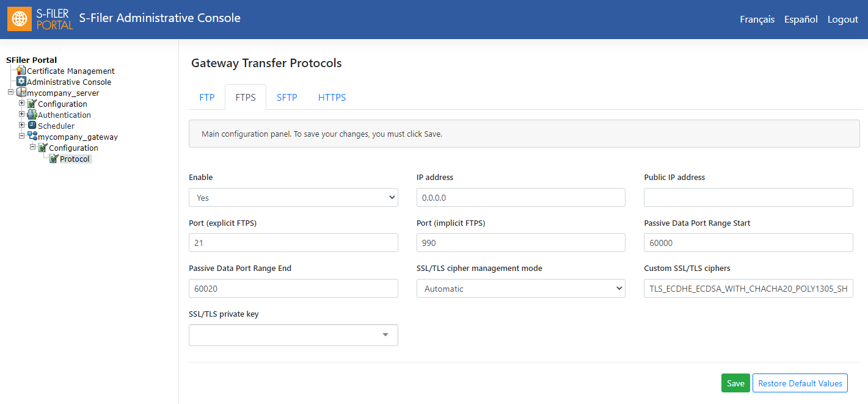The height and width of the screenshot is (404, 868).
Task: Open the SSL/TLS private key dropdown
Action: [293, 335]
